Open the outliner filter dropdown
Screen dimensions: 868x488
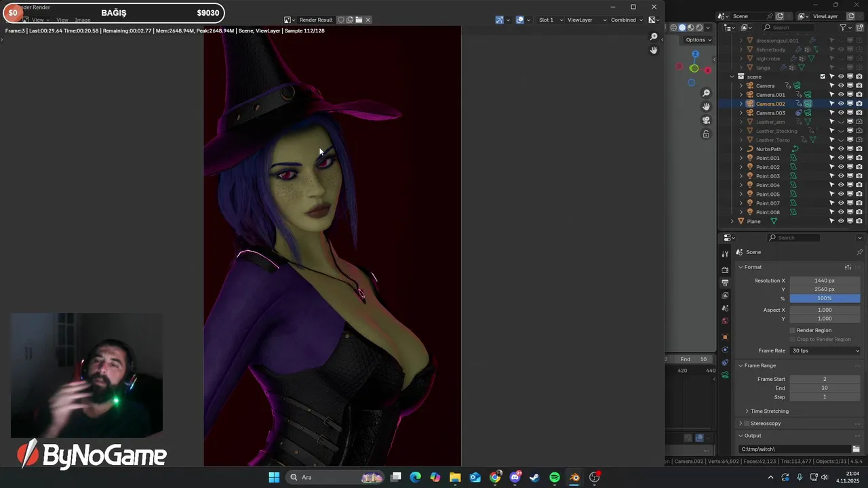click(x=845, y=28)
